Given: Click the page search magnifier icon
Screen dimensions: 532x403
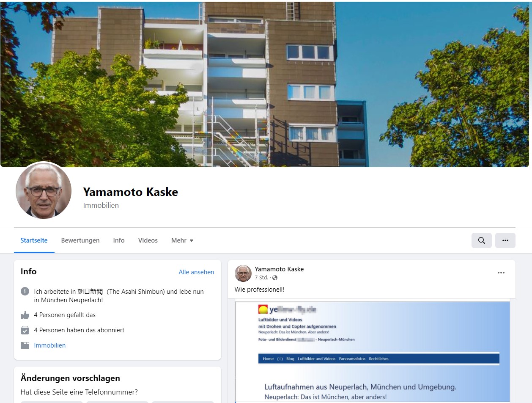Looking at the screenshot, I should click(x=481, y=240).
